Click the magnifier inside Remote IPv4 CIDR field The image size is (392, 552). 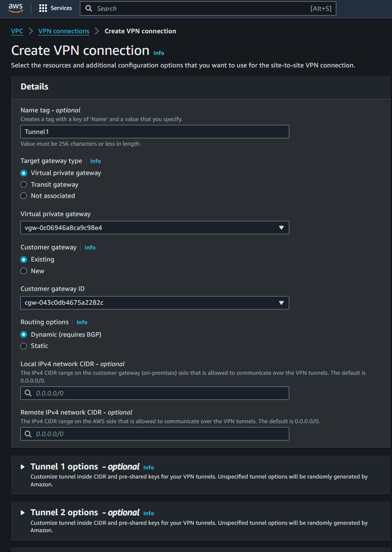(28, 433)
